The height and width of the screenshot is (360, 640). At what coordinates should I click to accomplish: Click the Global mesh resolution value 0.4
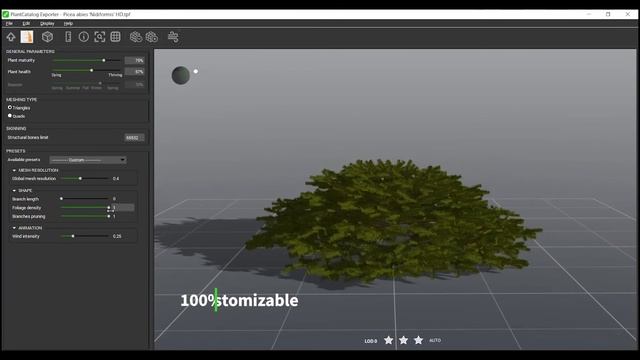point(116,179)
